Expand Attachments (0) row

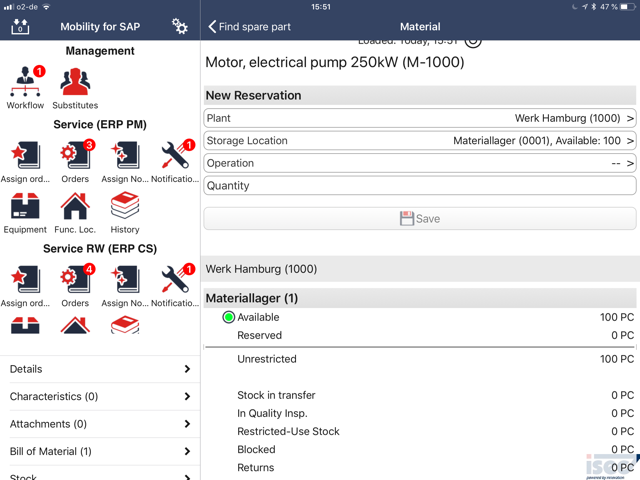click(100, 424)
